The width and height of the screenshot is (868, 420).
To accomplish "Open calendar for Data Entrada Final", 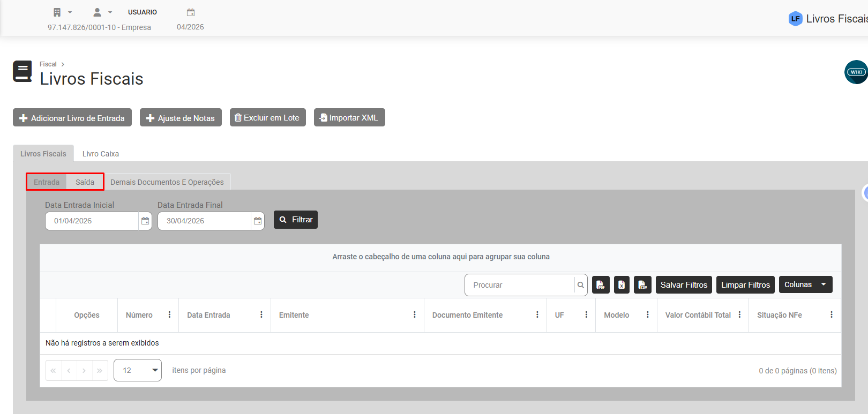I will pos(258,221).
